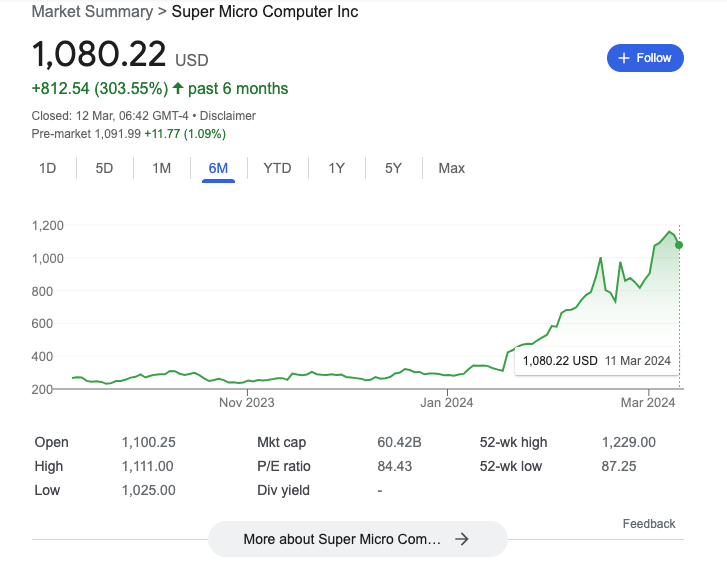Click the Nov 2023 axis label

pyautogui.click(x=247, y=402)
